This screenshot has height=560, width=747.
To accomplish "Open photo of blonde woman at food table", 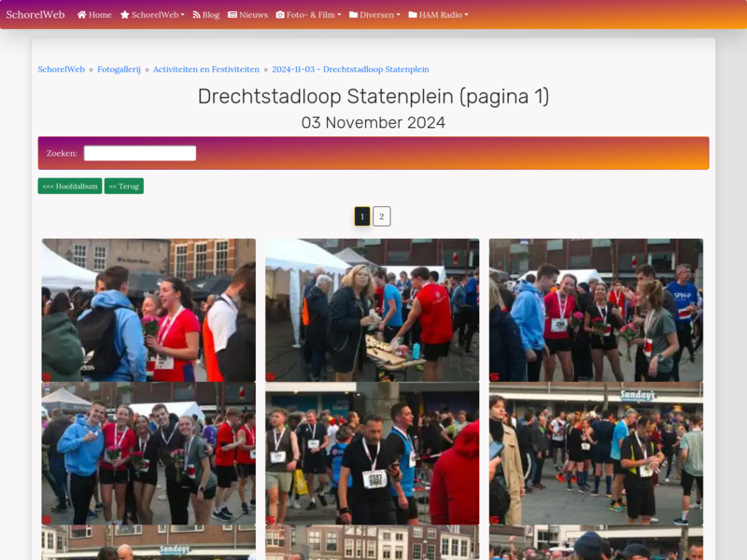I will [x=373, y=310].
